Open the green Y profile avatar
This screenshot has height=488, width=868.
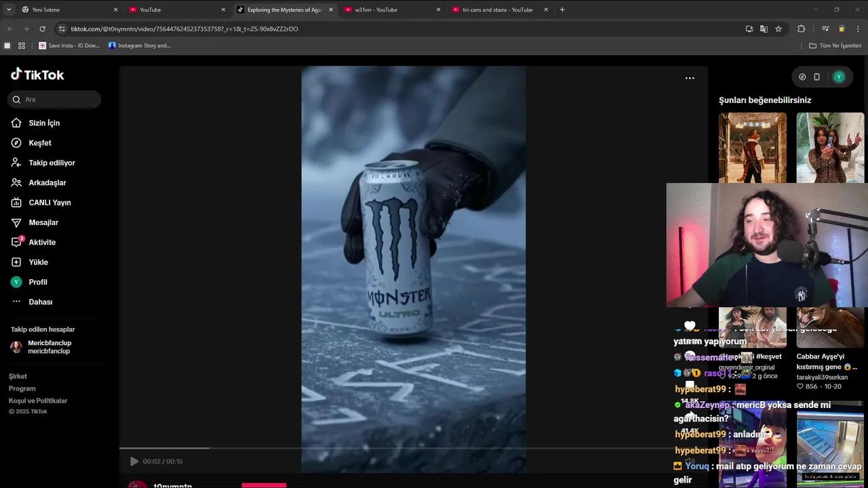[839, 77]
